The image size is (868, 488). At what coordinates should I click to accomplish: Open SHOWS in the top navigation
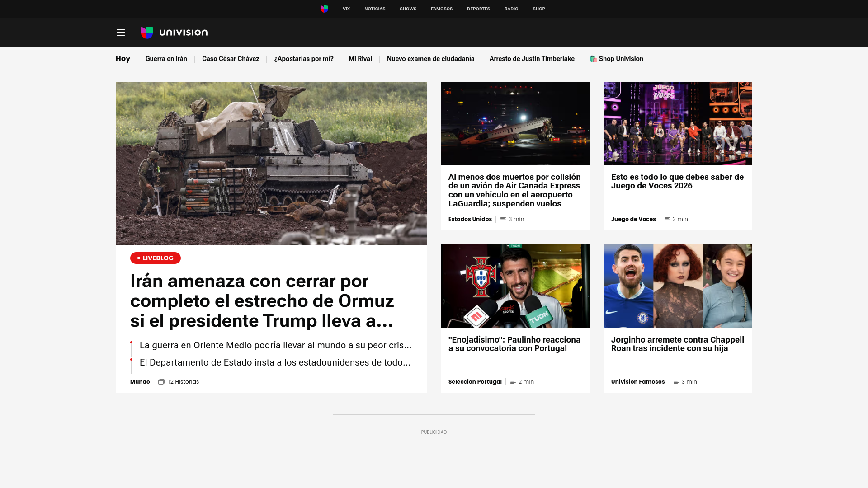click(x=408, y=9)
